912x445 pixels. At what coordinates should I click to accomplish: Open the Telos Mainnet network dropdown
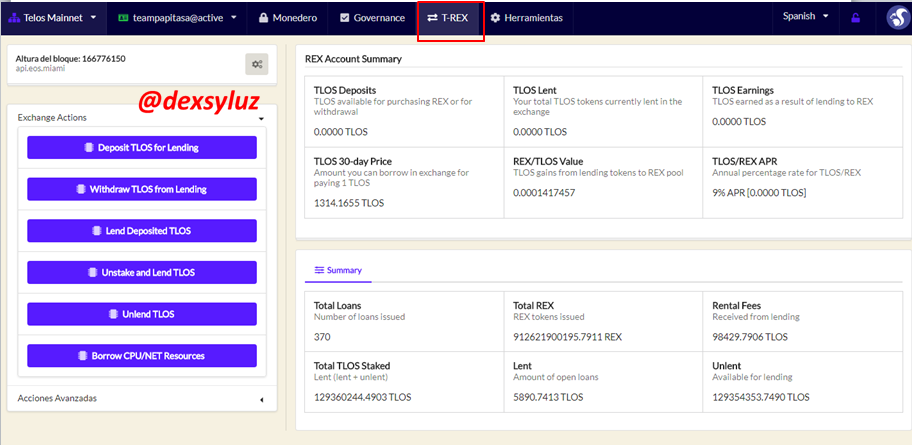pyautogui.click(x=53, y=18)
